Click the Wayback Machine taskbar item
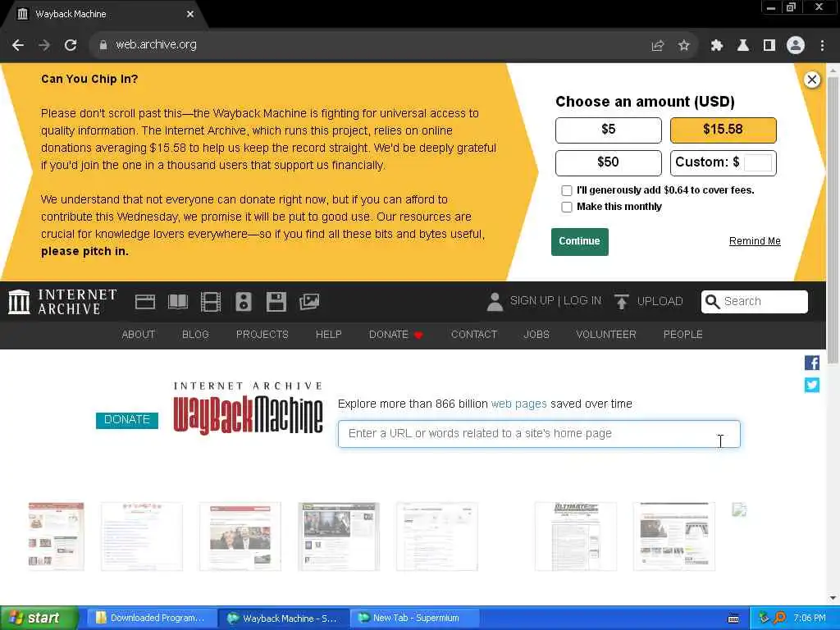Image resolution: width=840 pixels, height=630 pixels. click(283, 619)
